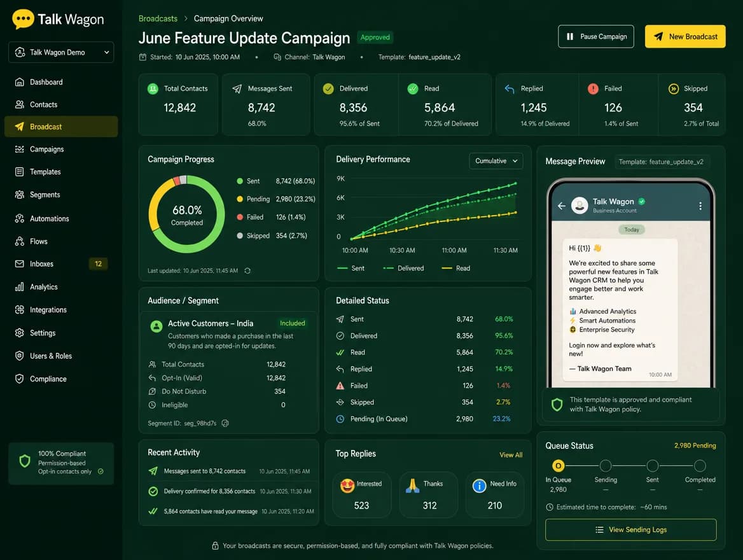Toggle the Delivered legend in the chart
The height and width of the screenshot is (560, 743).
403,269
